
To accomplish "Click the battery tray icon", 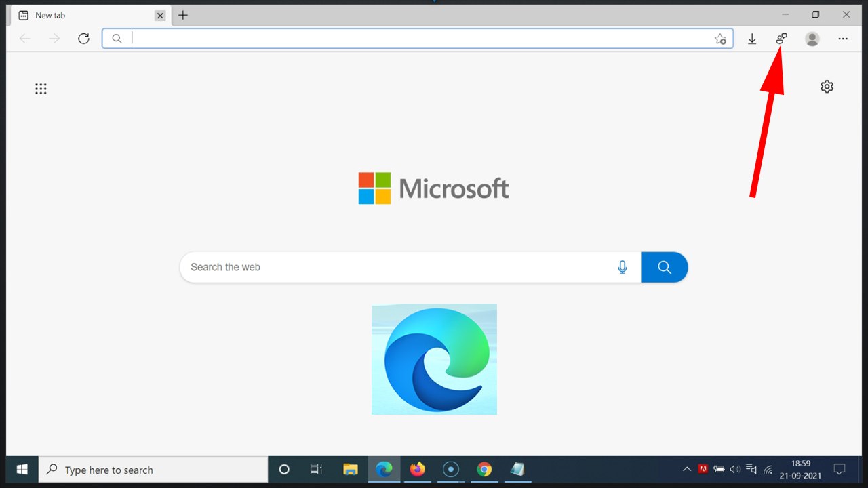I will coord(719,469).
